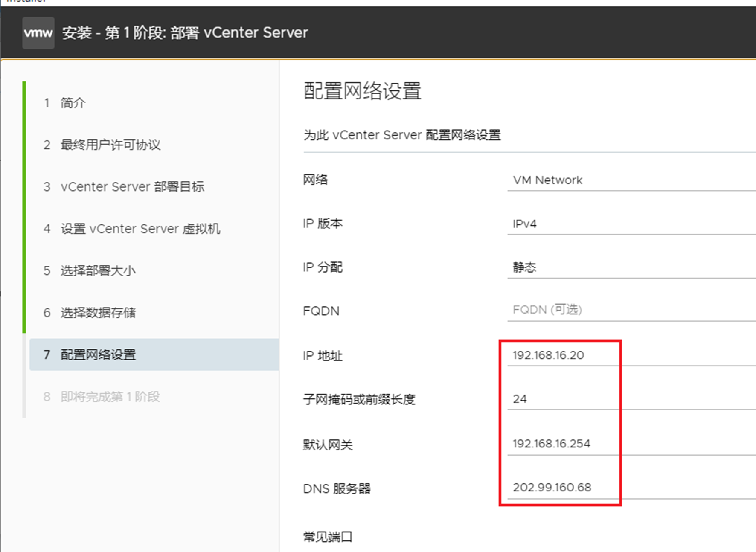Click the 配置网络设置 page heading
Viewport: 756px width, 552px height.
362,91
